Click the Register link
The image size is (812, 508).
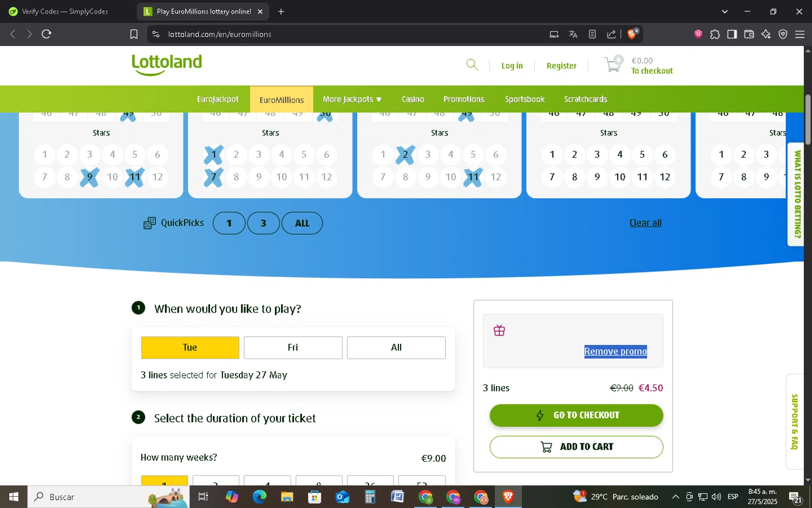(561, 66)
